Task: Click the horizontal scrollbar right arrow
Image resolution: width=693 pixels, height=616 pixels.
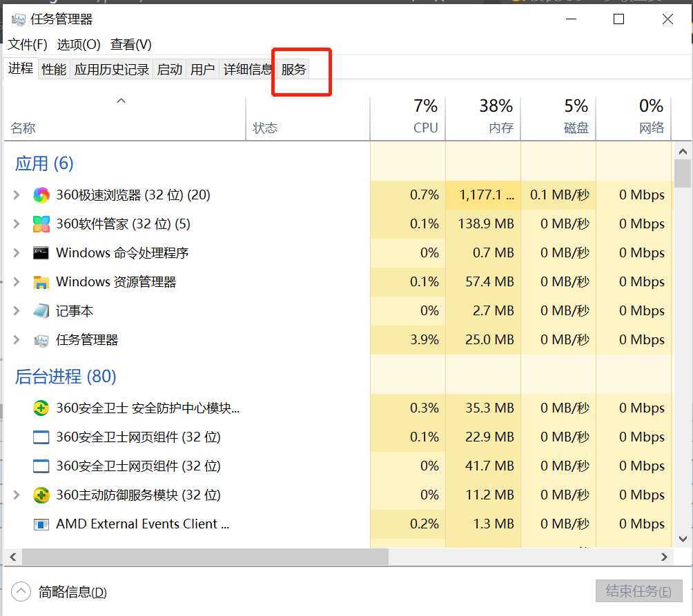Action: [x=664, y=557]
